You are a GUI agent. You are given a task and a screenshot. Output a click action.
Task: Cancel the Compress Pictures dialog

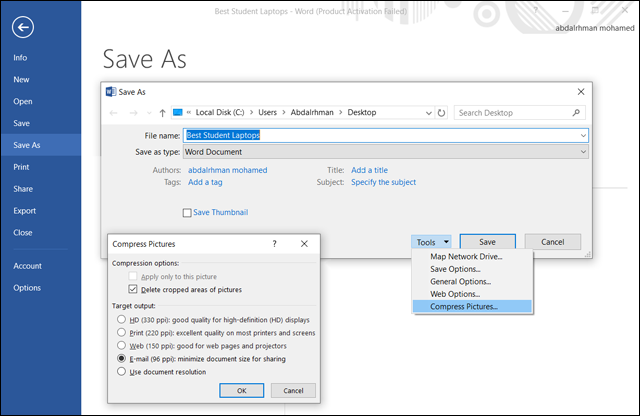point(293,391)
